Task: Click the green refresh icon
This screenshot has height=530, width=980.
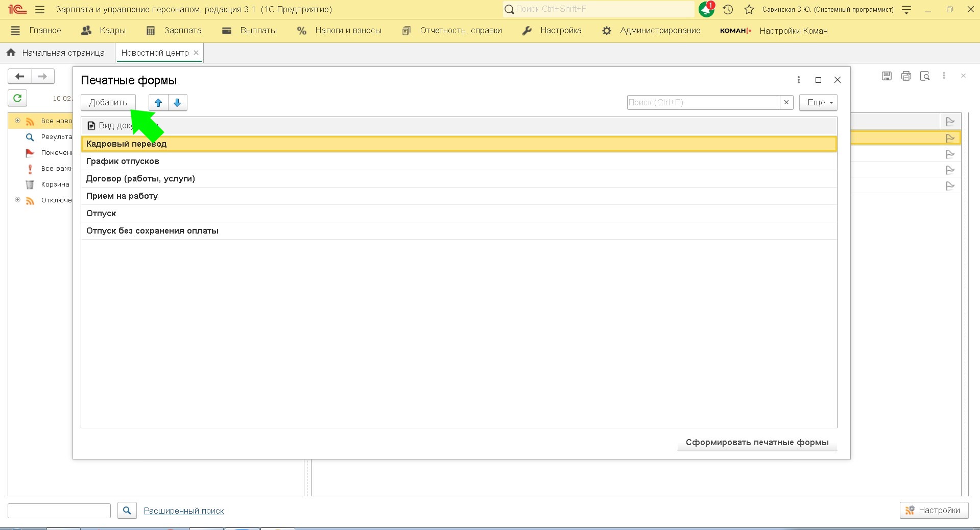Action: point(17,98)
